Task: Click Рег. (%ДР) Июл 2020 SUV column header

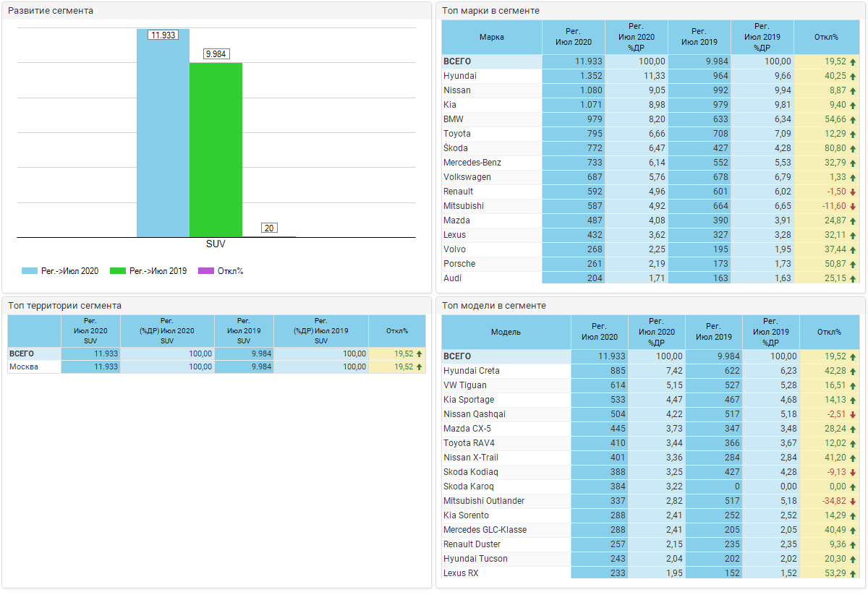Action: (x=167, y=331)
